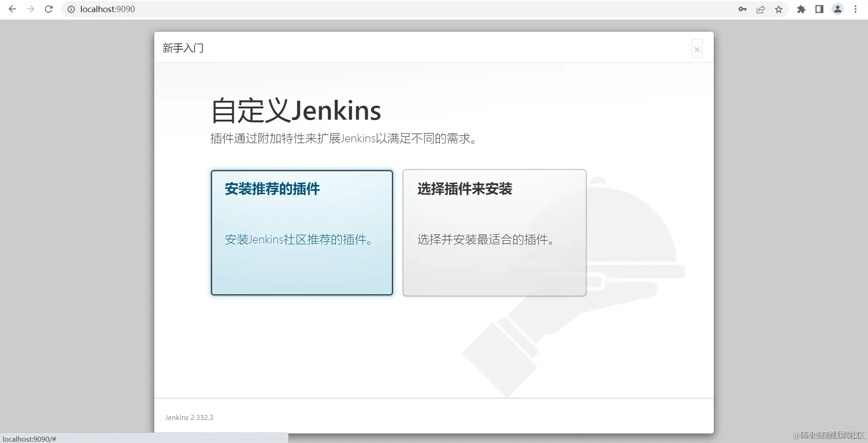Toggle the browser side panel icon

click(819, 9)
